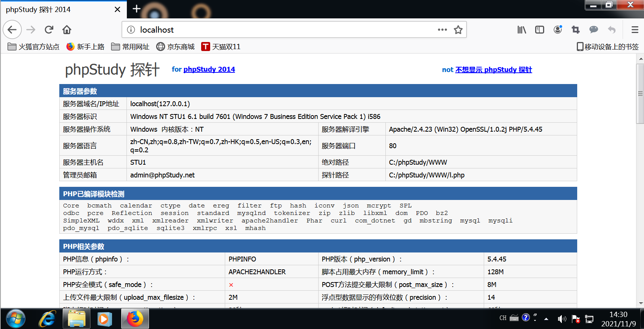Image resolution: width=644 pixels, height=329 pixels.
Task: Click the 服务器参数 section header
Action: [318, 91]
